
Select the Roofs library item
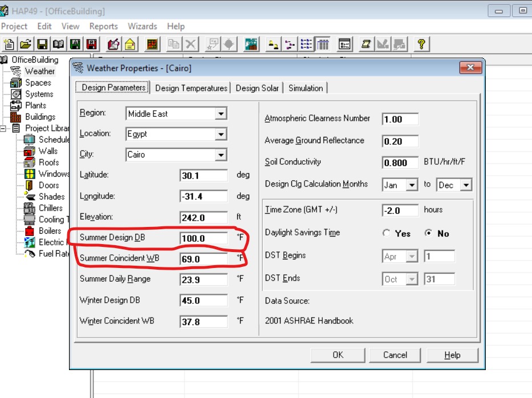tap(48, 163)
